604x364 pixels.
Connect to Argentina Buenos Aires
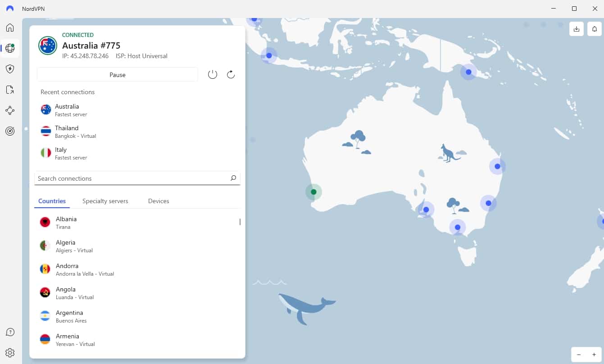[137, 316]
